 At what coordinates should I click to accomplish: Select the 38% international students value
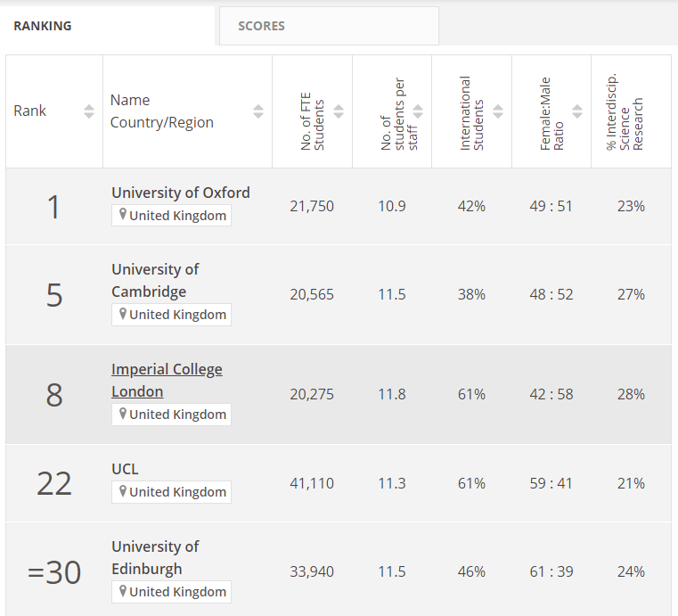click(471, 294)
